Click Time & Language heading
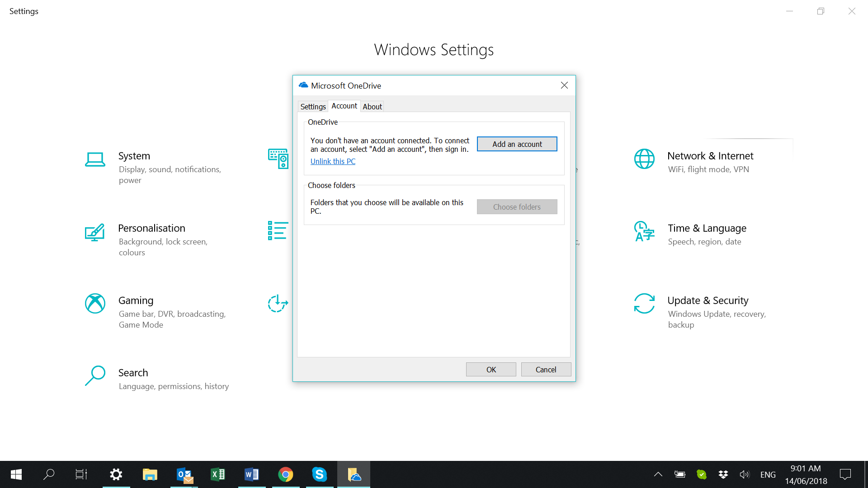 [707, 228]
